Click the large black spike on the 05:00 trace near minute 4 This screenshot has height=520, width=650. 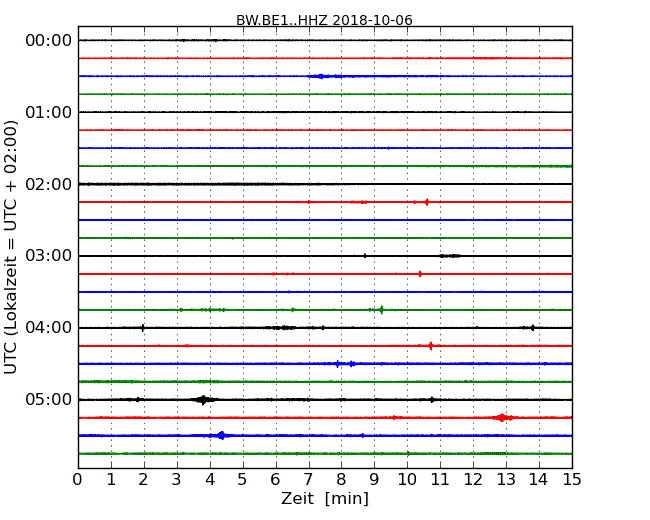[203, 400]
